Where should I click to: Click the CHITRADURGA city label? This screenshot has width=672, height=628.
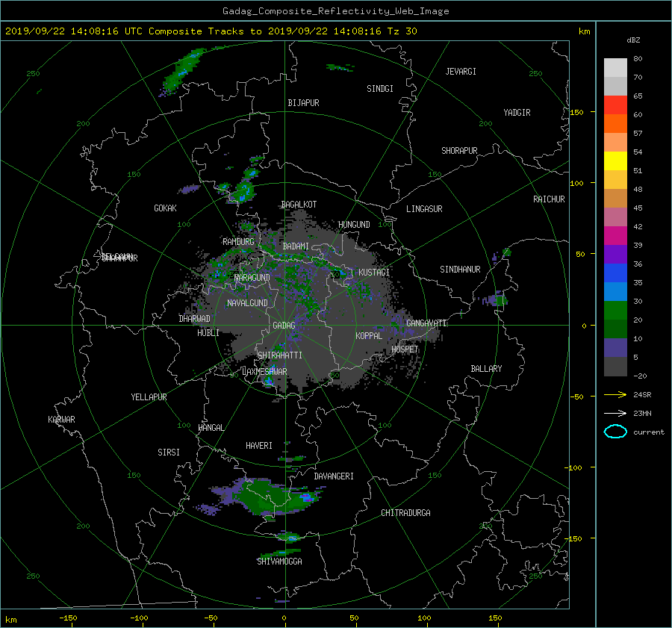pos(405,513)
